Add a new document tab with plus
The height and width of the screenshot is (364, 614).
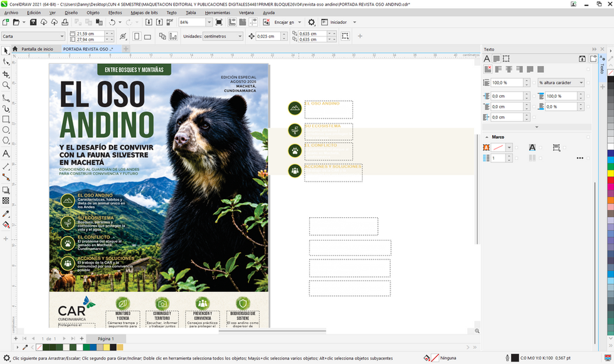coord(125,49)
